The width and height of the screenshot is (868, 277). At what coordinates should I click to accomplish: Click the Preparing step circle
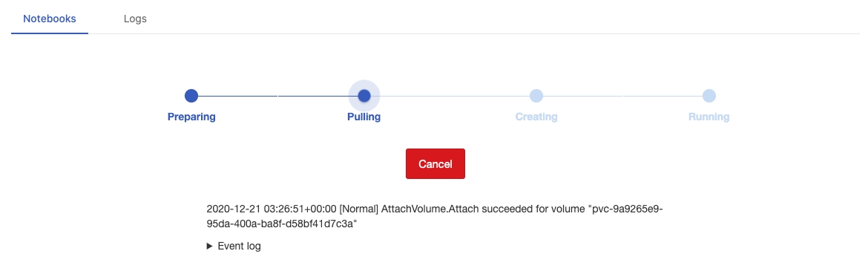coord(191,96)
